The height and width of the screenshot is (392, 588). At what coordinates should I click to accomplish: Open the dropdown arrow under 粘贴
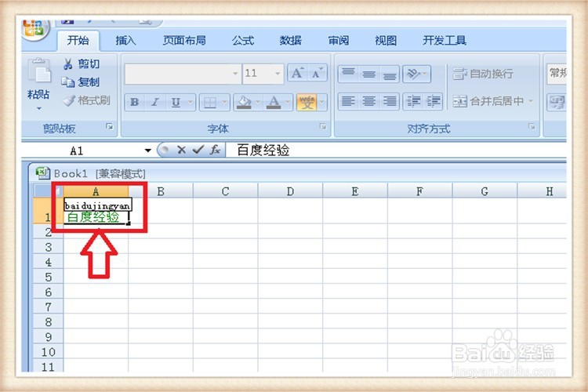click(38, 109)
